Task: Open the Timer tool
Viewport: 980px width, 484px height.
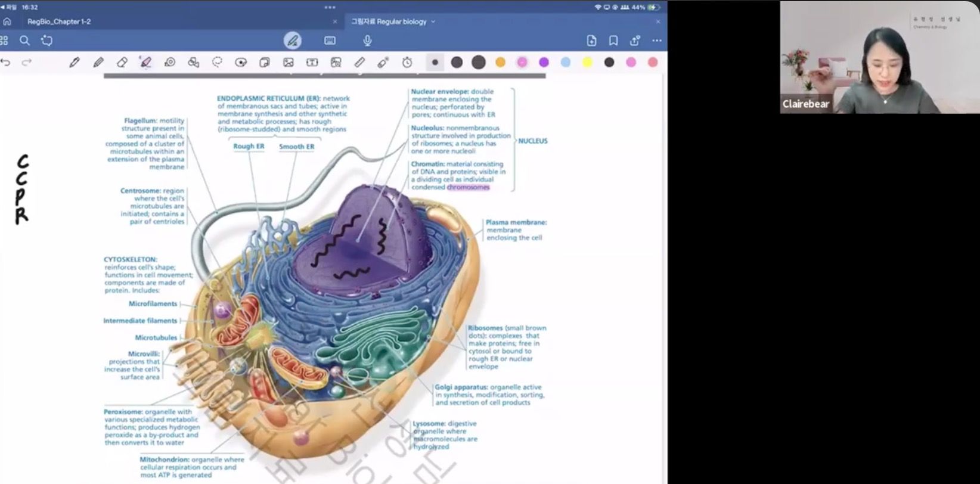Action: [407, 62]
